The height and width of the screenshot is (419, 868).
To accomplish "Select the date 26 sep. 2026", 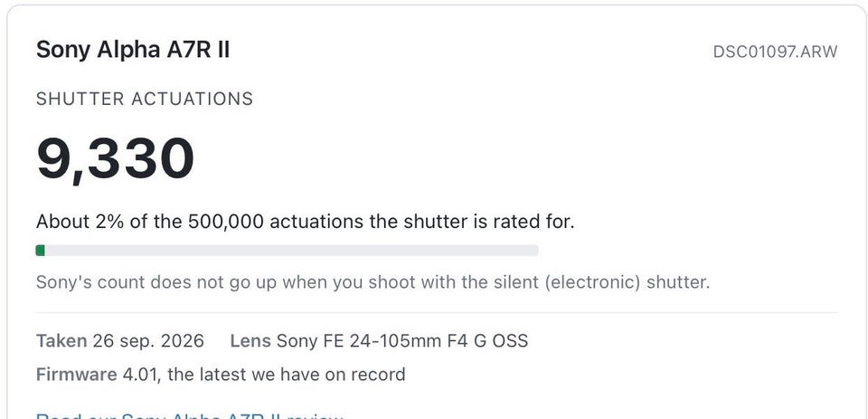I will pyautogui.click(x=148, y=340).
